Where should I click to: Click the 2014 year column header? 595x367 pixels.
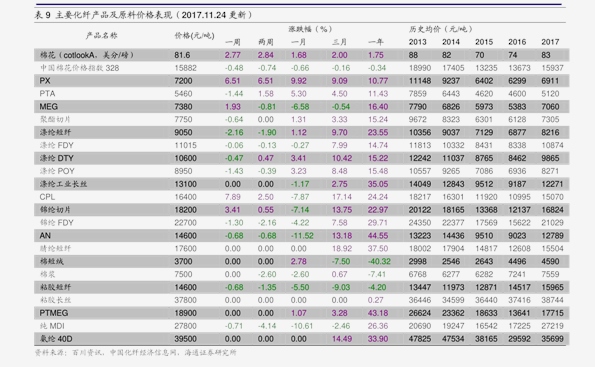(x=450, y=42)
